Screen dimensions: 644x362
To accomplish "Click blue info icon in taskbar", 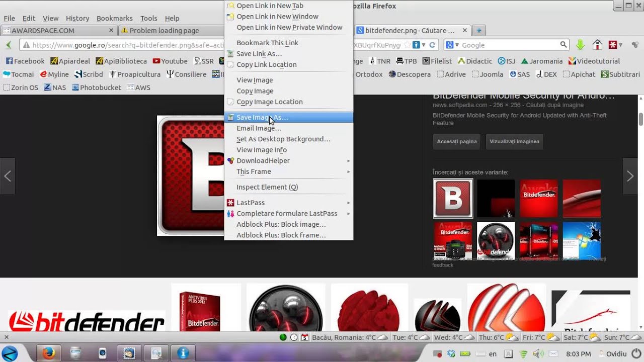I will tap(183, 353).
